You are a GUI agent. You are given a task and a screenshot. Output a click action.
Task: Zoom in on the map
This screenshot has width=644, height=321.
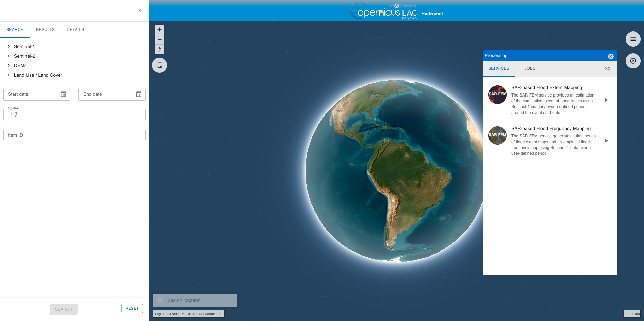point(159,30)
